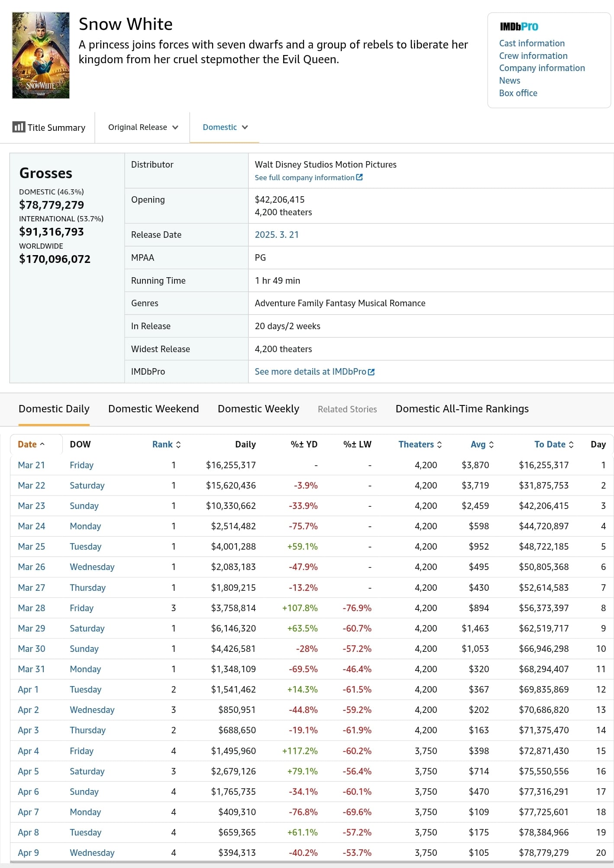Toggle sort arrows on the Rank column

click(178, 444)
